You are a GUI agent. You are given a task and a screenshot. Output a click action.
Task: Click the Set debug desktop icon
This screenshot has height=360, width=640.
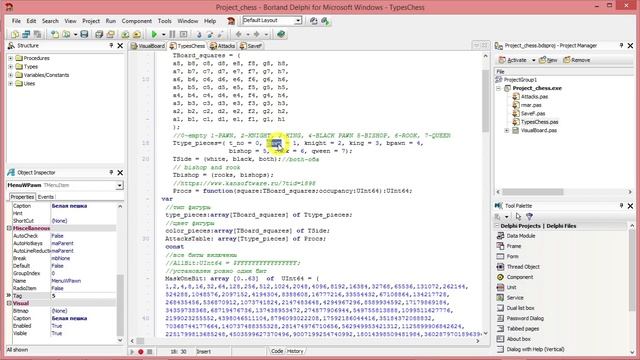(x=325, y=21)
